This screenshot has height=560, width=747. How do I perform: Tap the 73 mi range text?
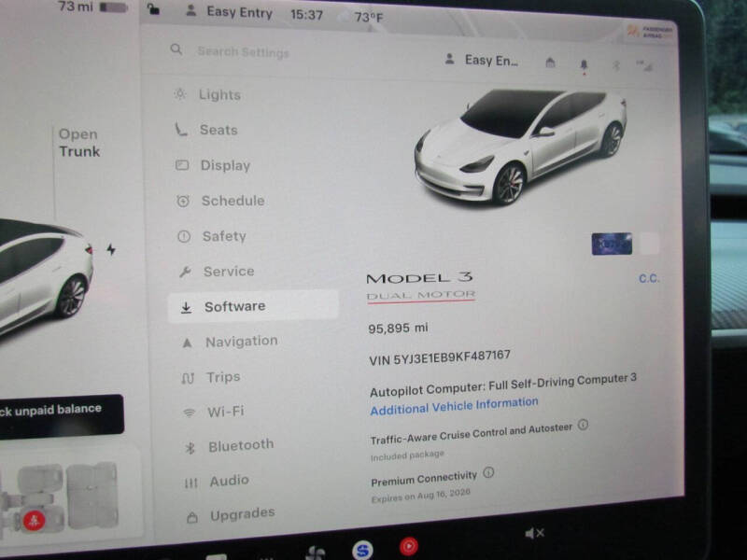click(x=76, y=7)
